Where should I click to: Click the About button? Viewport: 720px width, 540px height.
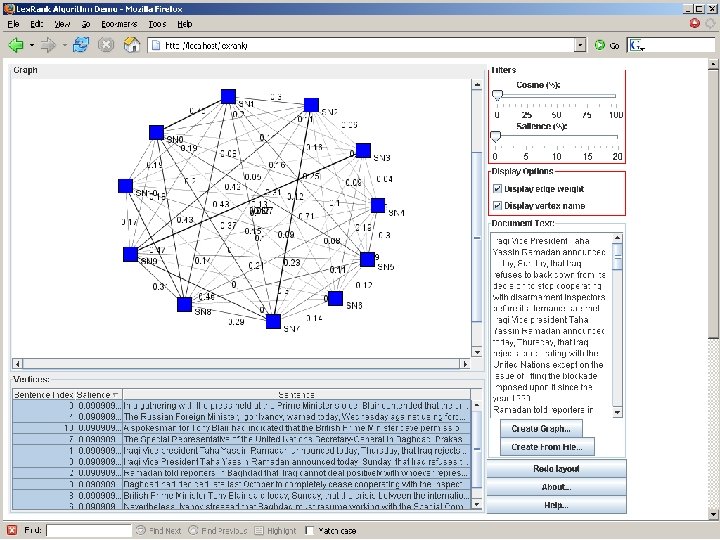click(556, 487)
